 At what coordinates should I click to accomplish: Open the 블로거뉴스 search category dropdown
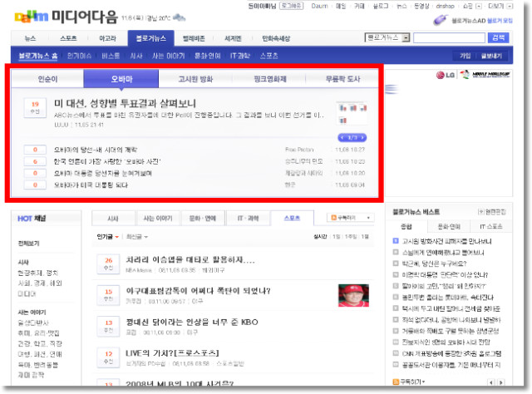(x=406, y=37)
